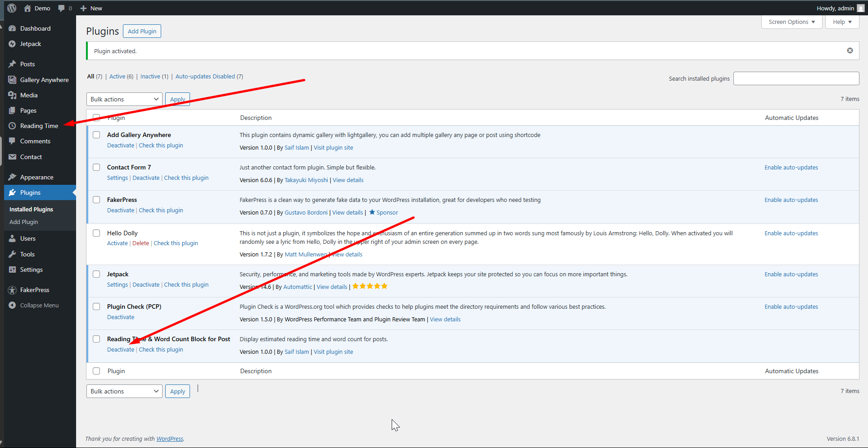This screenshot has height=448, width=868.
Task: Check the Jetpack plugin checkbox
Action: (96, 274)
